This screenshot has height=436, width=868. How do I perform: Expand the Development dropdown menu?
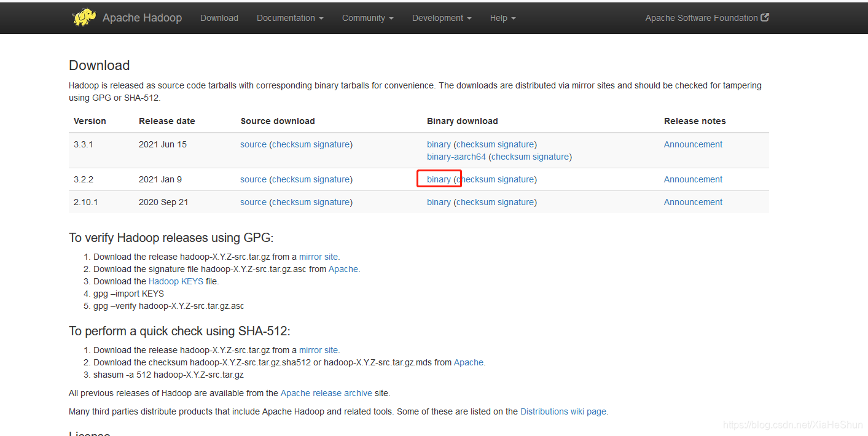[x=442, y=18]
